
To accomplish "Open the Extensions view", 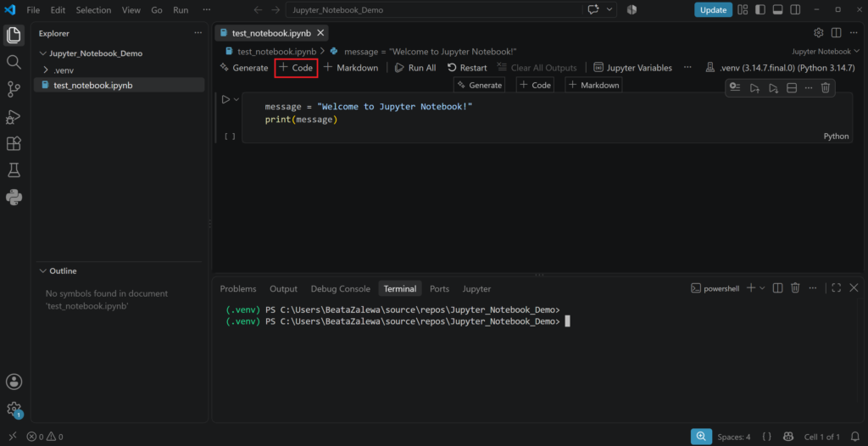I will click(x=14, y=143).
